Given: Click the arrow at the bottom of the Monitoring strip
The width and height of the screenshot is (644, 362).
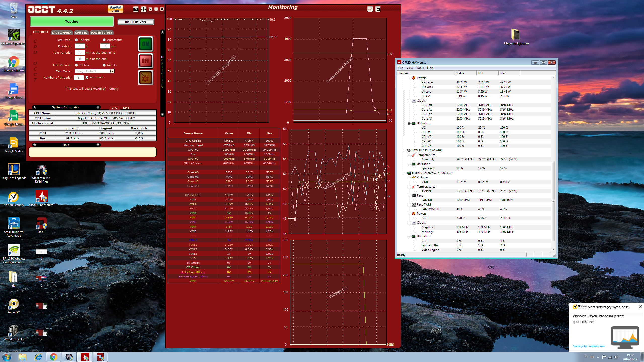Looking at the screenshot, I should coord(162,114).
